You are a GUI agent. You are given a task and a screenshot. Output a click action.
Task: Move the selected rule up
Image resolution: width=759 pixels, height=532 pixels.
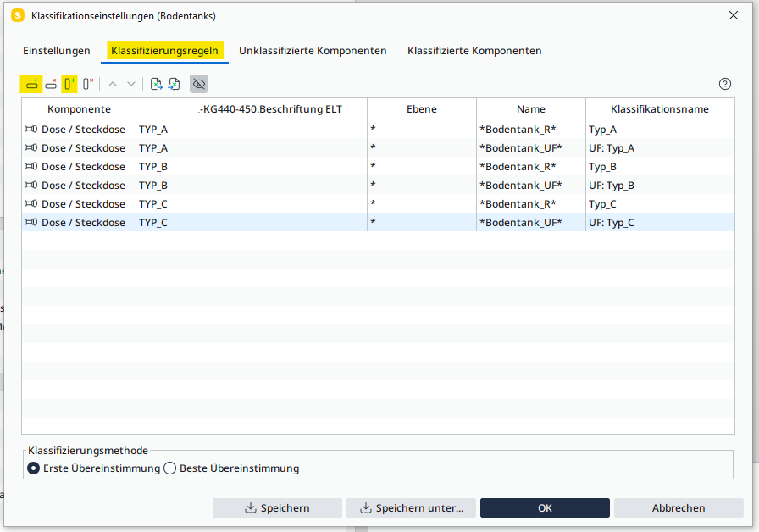click(x=113, y=84)
